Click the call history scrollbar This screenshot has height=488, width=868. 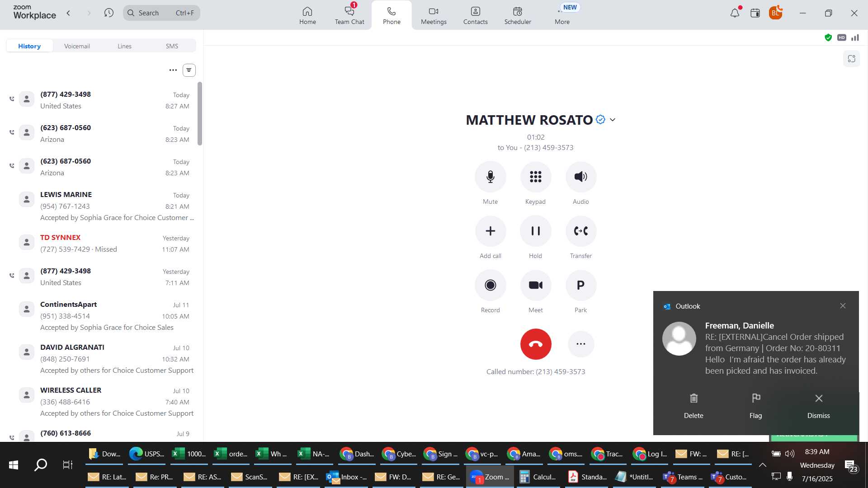pos(200,113)
